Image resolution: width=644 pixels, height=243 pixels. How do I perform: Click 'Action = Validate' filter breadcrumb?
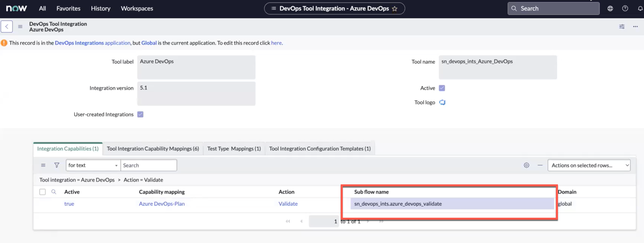[143, 180]
